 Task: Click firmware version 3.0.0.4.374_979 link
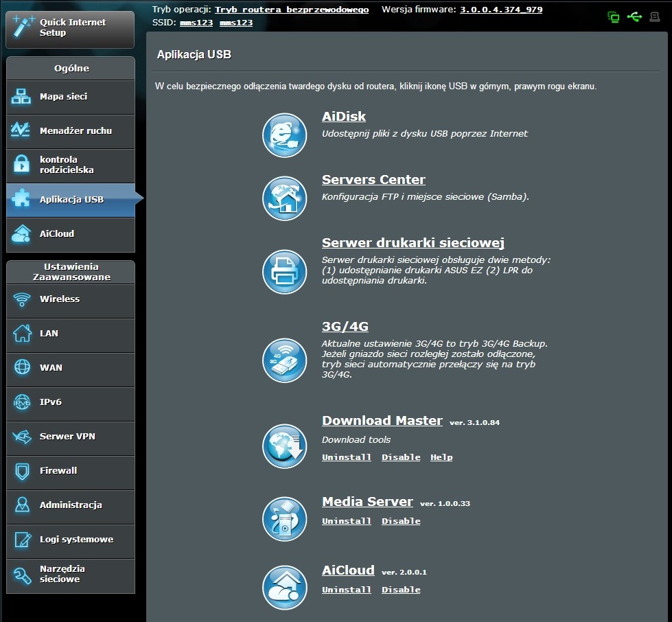tap(501, 10)
